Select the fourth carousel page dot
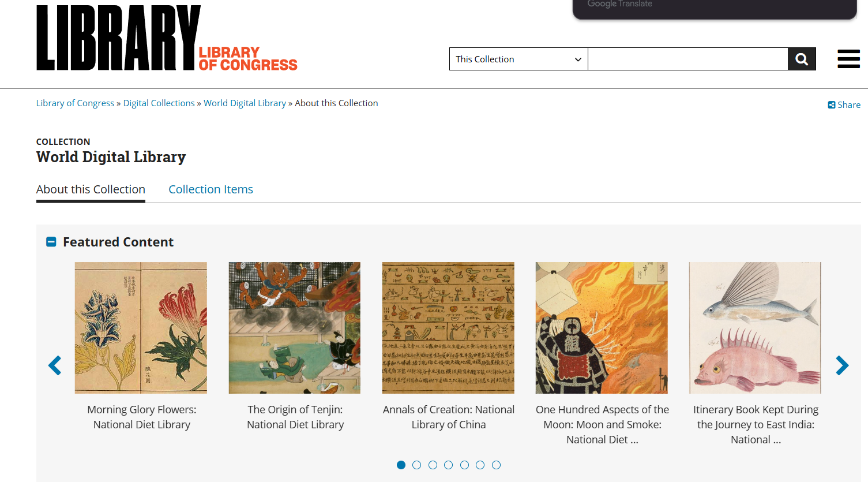 click(449, 465)
